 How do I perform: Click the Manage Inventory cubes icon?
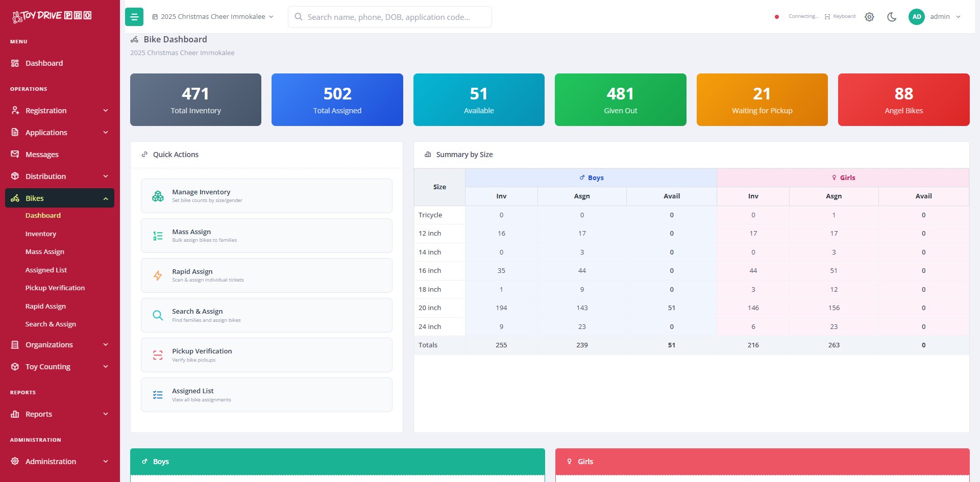pos(158,196)
